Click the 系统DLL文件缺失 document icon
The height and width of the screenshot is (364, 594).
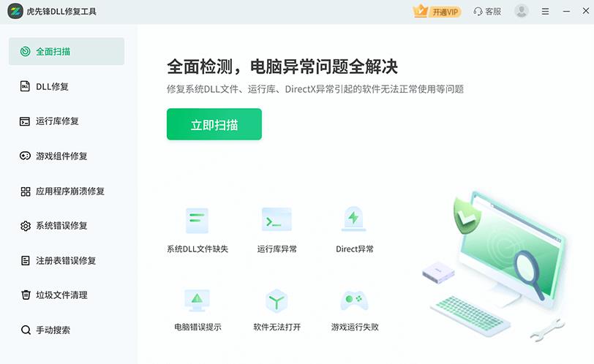click(197, 220)
